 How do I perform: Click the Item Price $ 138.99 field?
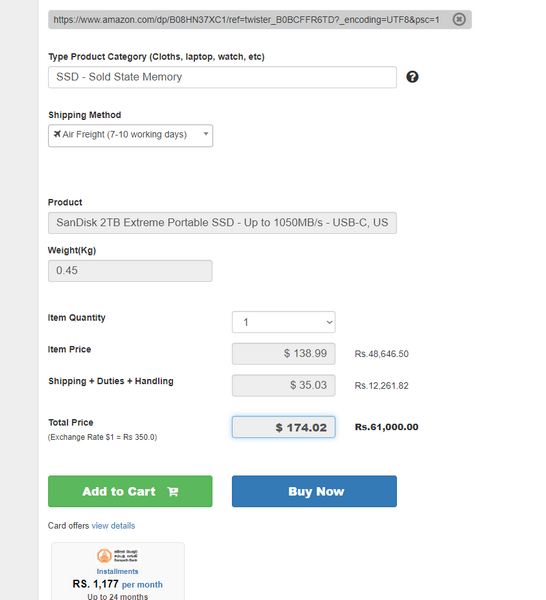point(284,354)
